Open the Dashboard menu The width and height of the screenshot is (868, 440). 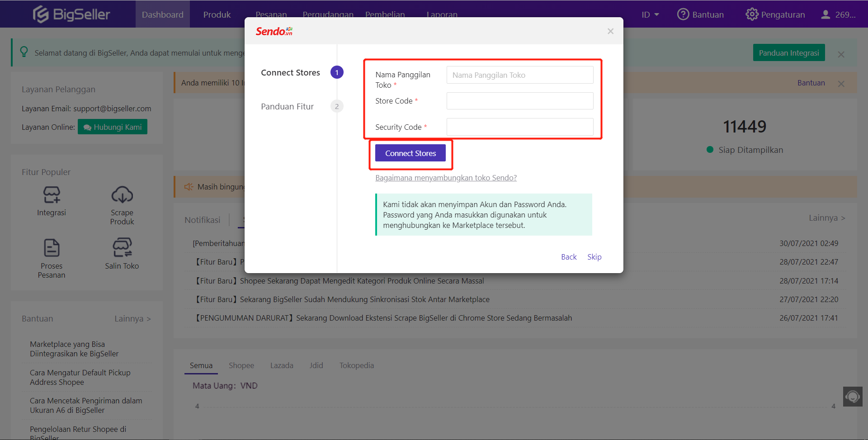163,14
